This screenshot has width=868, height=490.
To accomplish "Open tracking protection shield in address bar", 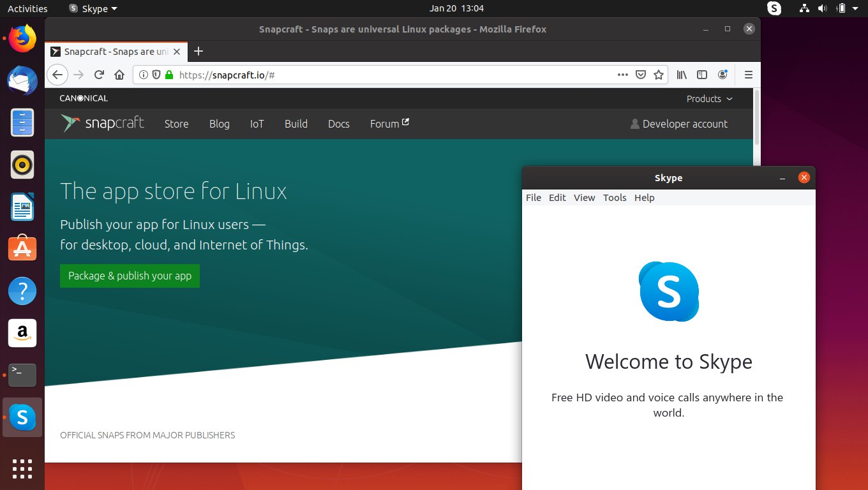I will pyautogui.click(x=156, y=75).
